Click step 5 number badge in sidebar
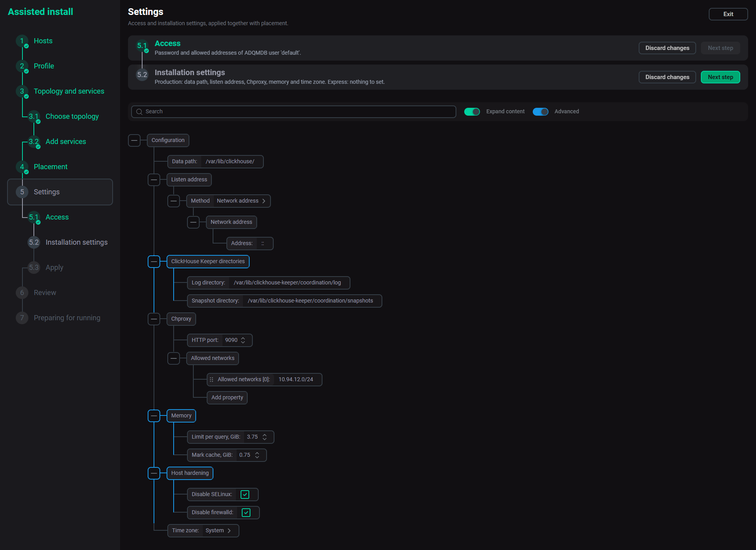 coord(22,192)
